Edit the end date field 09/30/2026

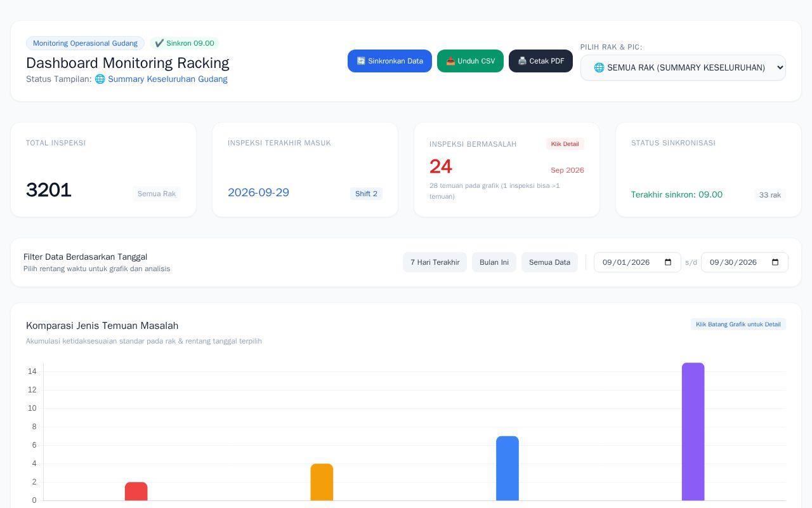tap(744, 262)
